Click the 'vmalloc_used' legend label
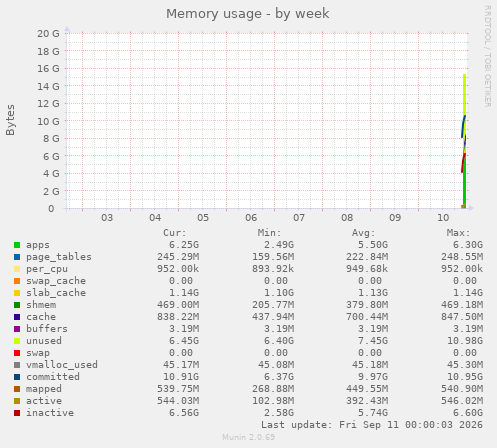Image resolution: width=497 pixels, height=448 pixels. click(x=62, y=365)
